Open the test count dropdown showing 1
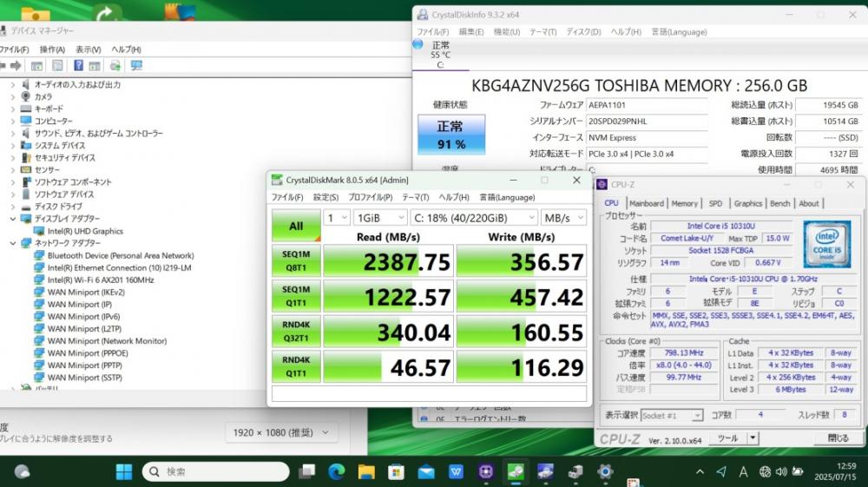 coord(337,218)
